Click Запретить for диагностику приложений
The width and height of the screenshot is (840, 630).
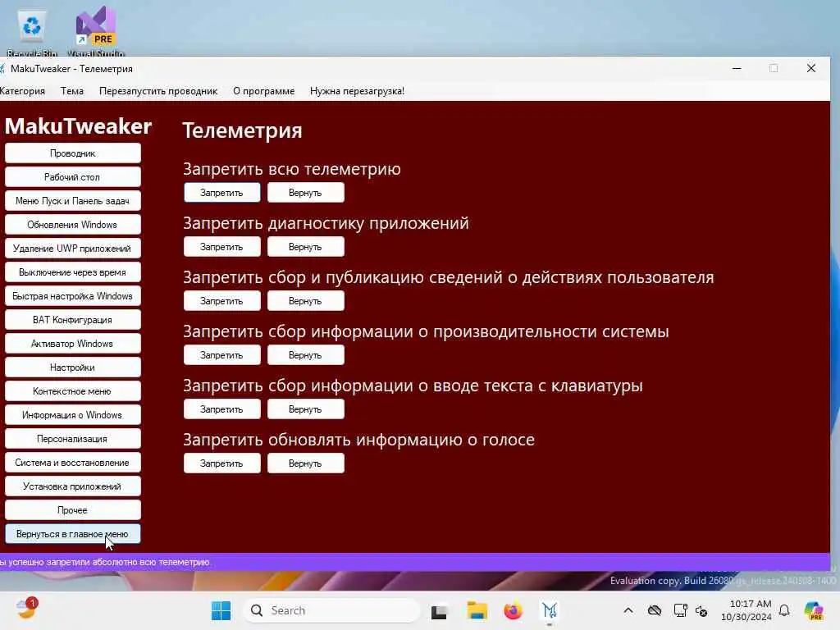pyautogui.click(x=221, y=247)
